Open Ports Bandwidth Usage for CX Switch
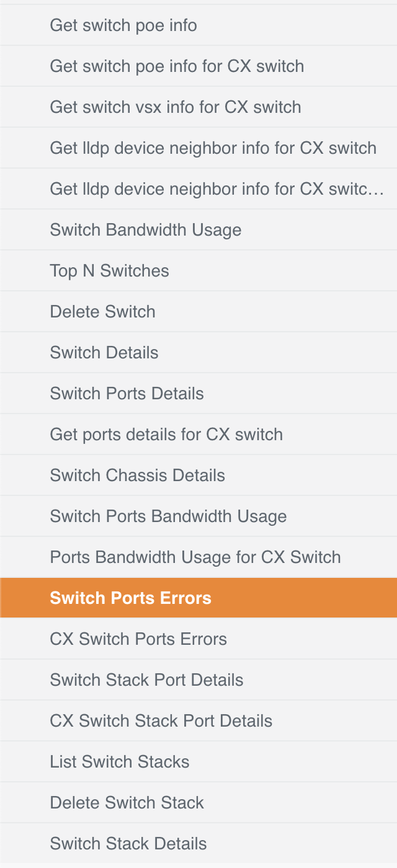Viewport: 397px width, 868px height. (195, 557)
